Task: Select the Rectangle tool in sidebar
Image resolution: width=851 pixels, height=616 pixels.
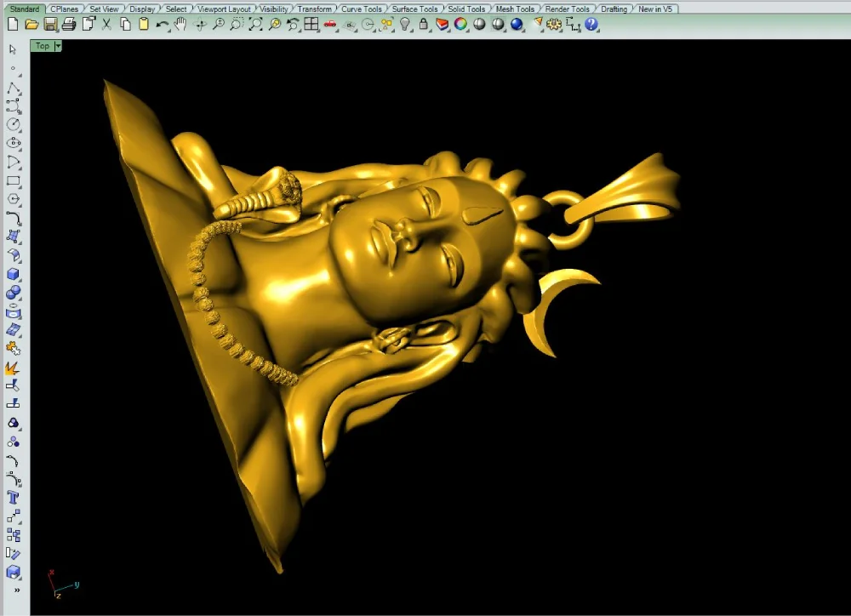Action: pyautogui.click(x=13, y=180)
